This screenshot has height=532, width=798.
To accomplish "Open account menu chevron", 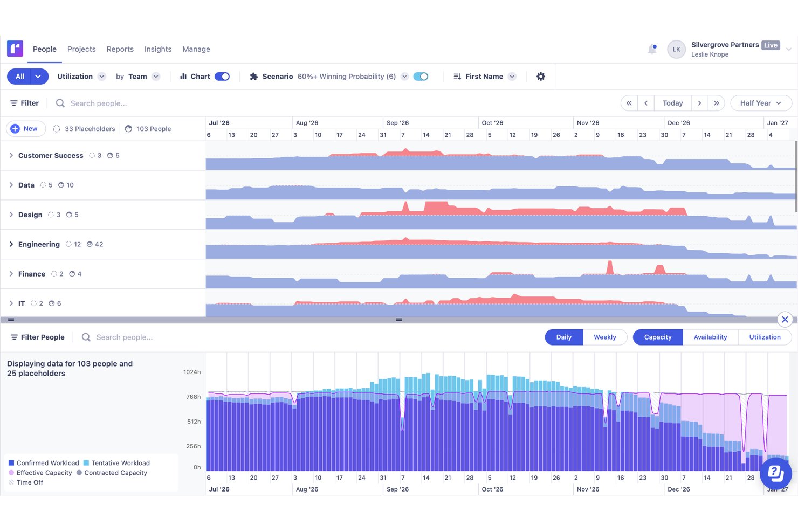I will pos(788,49).
